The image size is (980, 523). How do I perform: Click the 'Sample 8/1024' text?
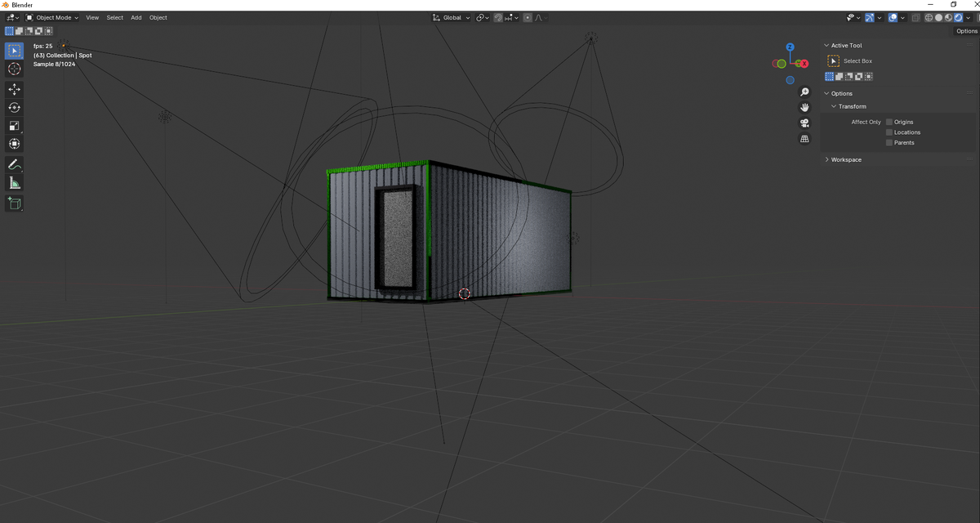[54, 64]
